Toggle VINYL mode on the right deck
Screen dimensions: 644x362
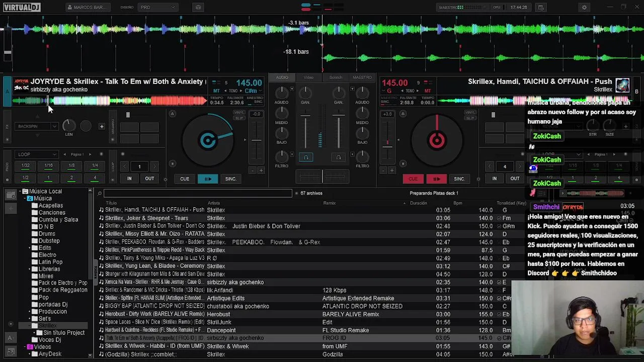tap(470, 113)
